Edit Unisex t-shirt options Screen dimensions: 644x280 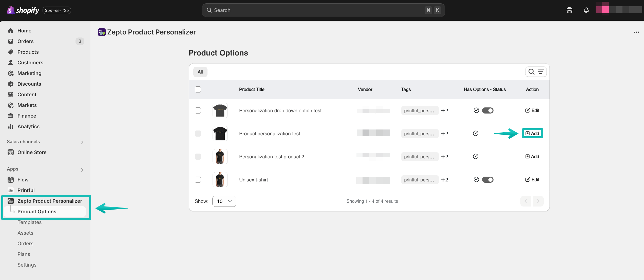[532, 180]
